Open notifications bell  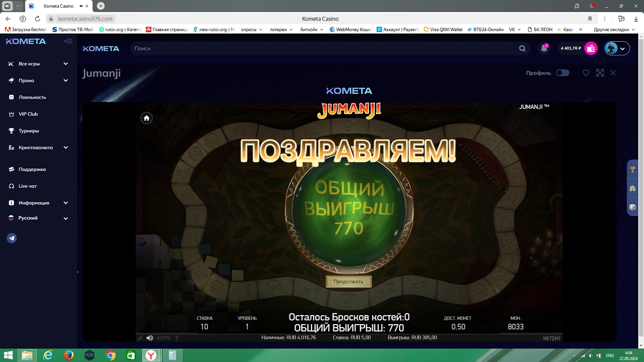pos(544,48)
